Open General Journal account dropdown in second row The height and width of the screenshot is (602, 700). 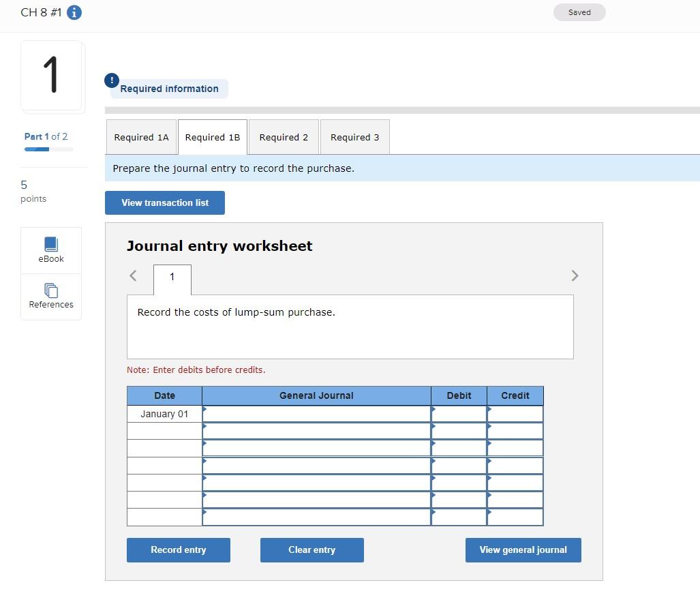point(316,431)
